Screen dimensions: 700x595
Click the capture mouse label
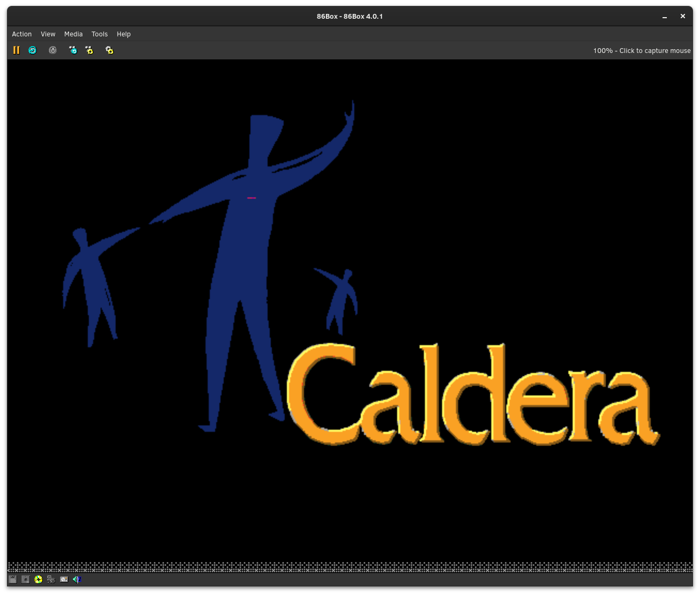coord(641,50)
